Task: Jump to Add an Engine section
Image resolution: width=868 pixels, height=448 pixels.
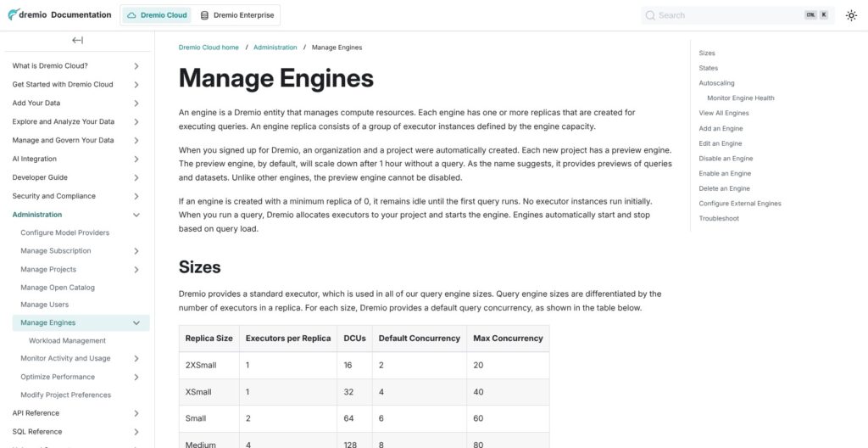Action: [721, 129]
